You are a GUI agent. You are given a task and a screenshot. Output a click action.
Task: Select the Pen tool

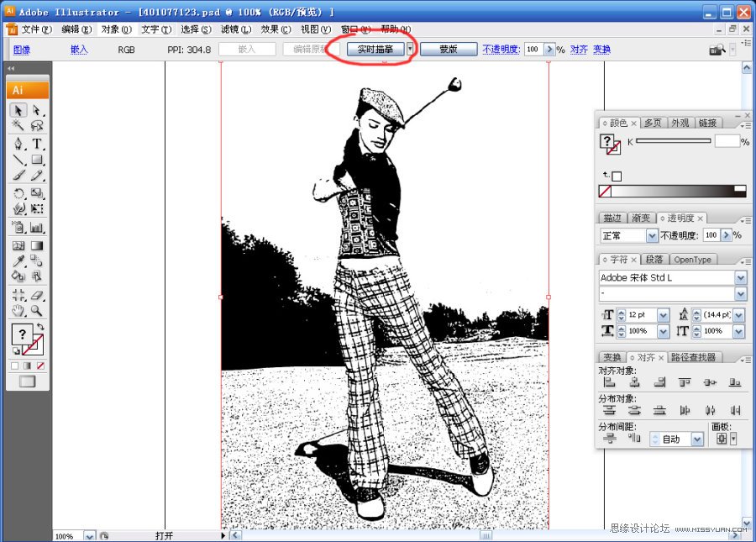(18, 144)
